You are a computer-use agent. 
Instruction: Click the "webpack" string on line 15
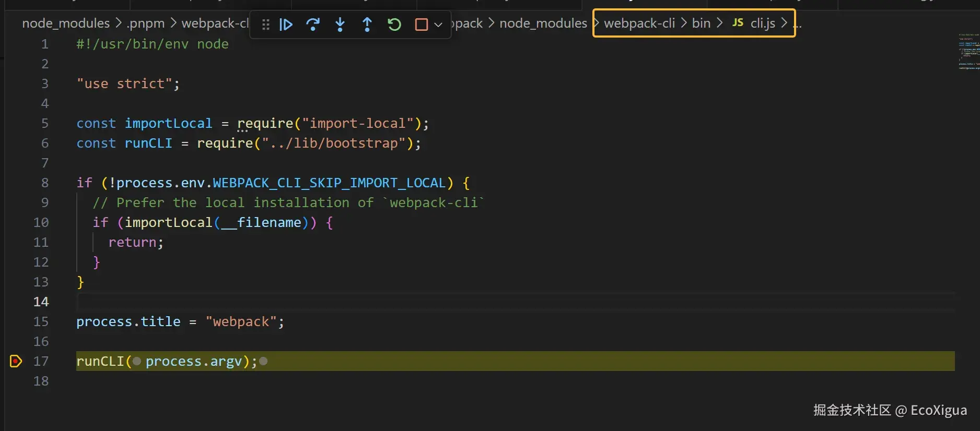click(x=241, y=321)
